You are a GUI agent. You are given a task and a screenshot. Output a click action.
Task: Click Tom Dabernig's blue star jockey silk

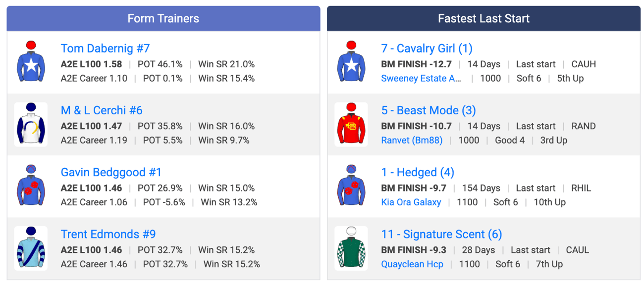[31, 63]
